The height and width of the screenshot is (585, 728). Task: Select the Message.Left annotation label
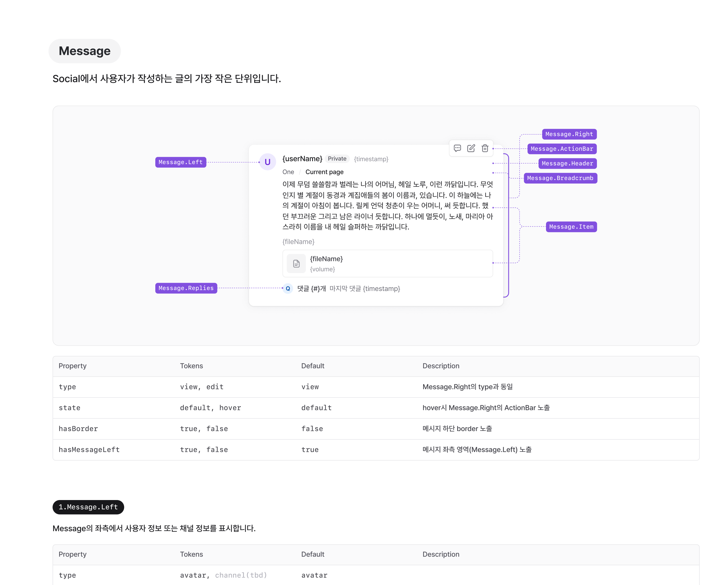[181, 162]
